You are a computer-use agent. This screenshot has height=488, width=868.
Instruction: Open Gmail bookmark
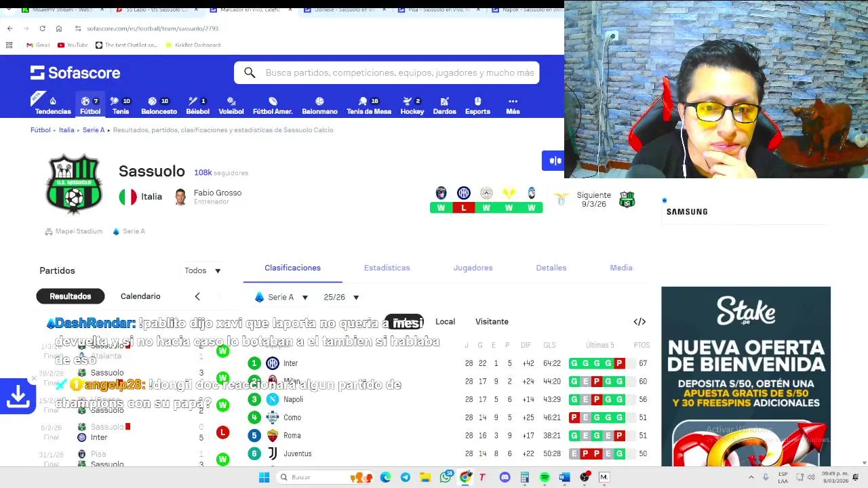[x=38, y=45]
